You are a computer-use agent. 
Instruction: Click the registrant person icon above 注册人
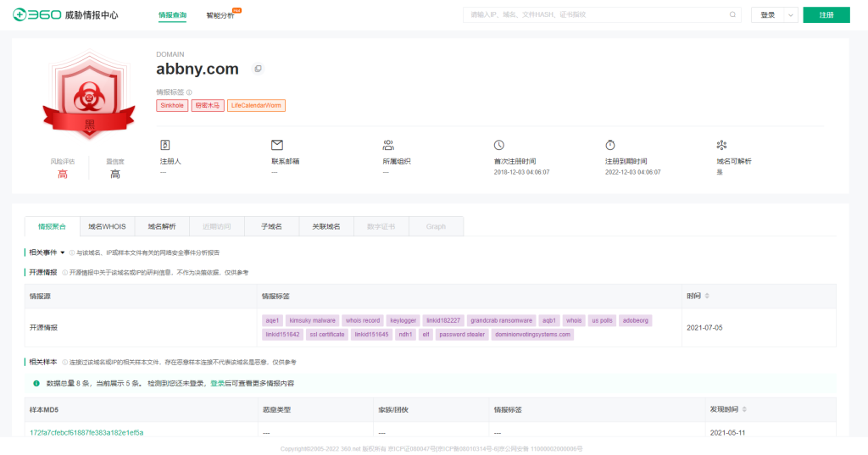tap(165, 145)
